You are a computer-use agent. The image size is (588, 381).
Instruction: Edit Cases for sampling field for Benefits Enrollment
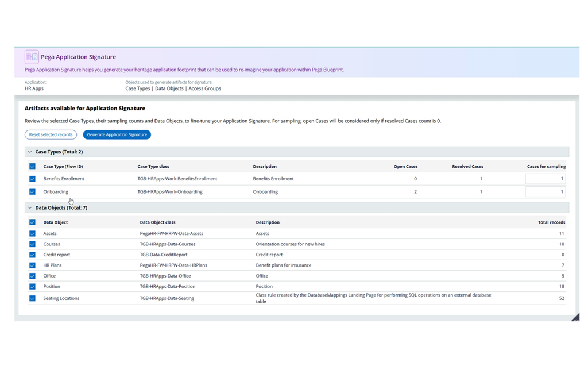click(546, 179)
